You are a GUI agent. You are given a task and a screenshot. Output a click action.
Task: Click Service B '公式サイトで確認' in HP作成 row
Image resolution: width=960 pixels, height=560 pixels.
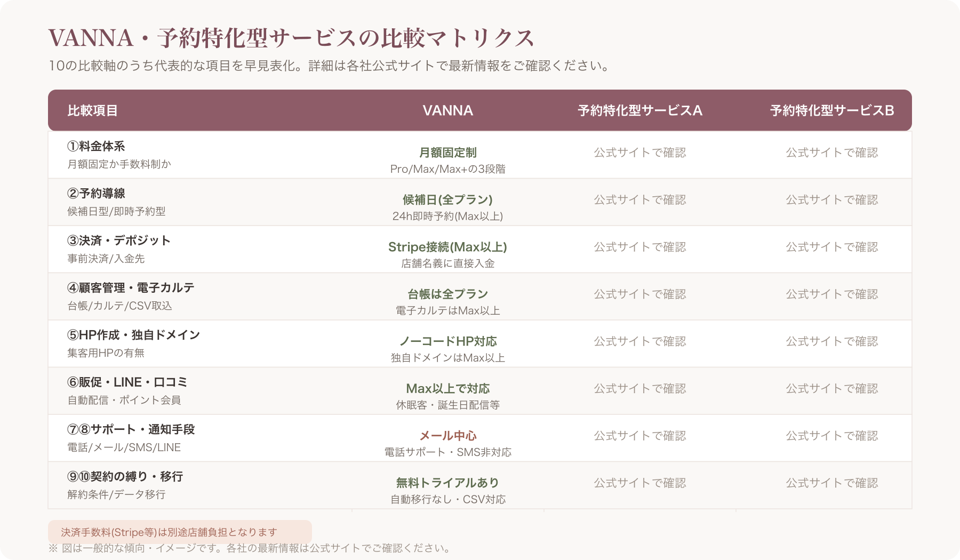pyautogui.click(x=832, y=341)
